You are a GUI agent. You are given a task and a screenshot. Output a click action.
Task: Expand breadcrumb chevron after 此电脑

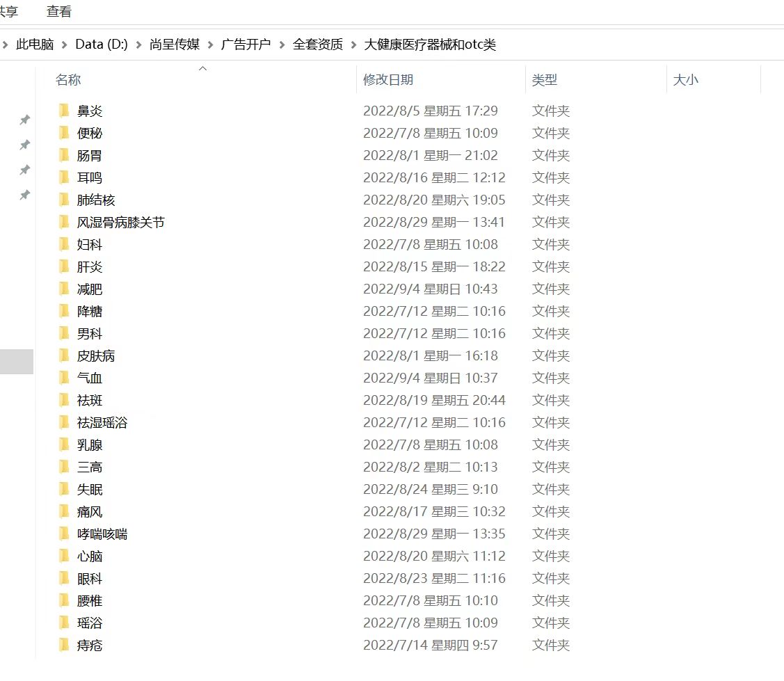click(65, 45)
